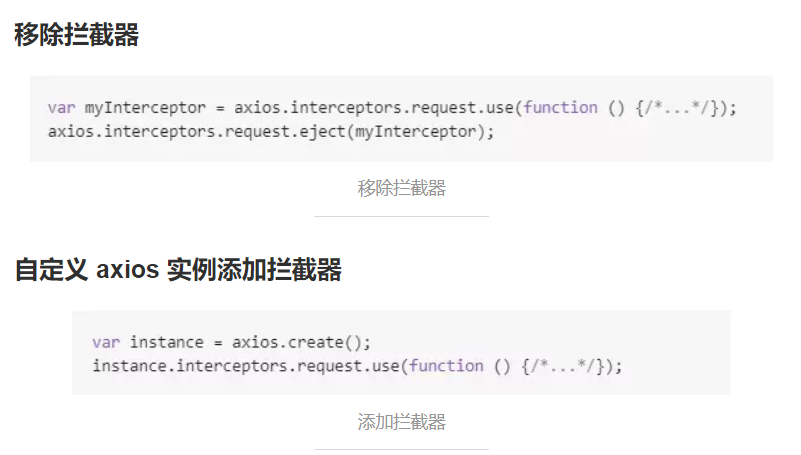The height and width of the screenshot is (455, 801).
Task: Click the myInterceptor variable in its declaration
Action: [144, 108]
